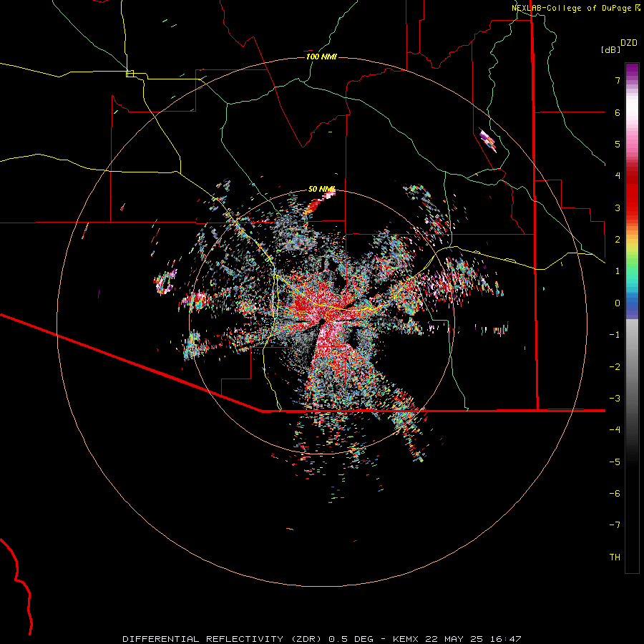The height and width of the screenshot is (644, 644).
Task: Click the '50 NMI' range ring label
Action: pos(321,189)
